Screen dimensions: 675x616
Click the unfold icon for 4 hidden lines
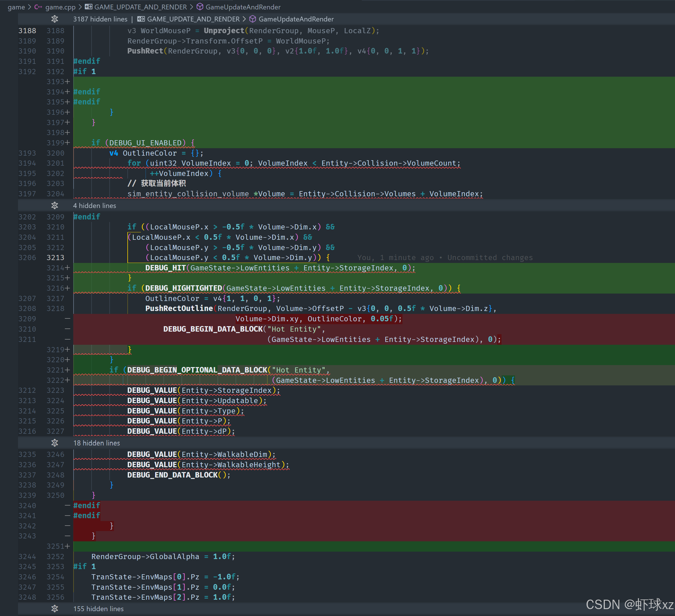tap(55, 205)
